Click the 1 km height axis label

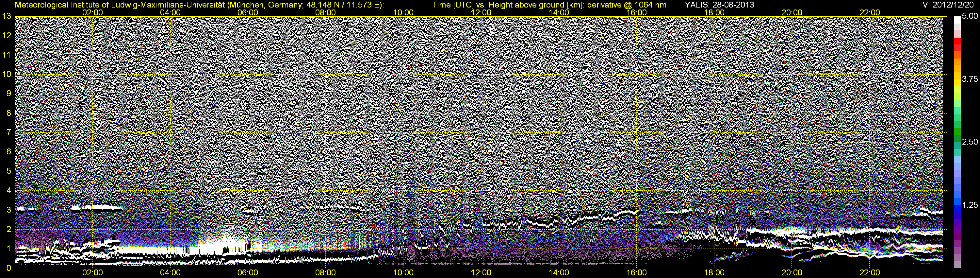[9, 249]
